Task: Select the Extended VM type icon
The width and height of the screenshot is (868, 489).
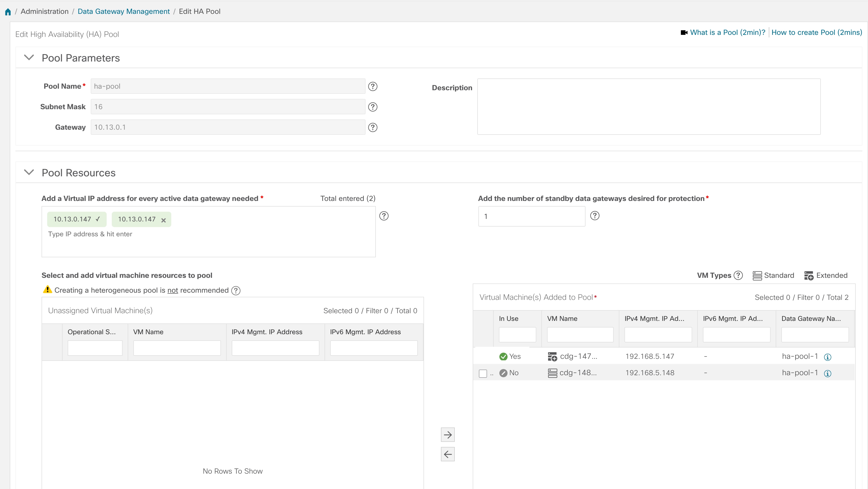Action: point(809,276)
